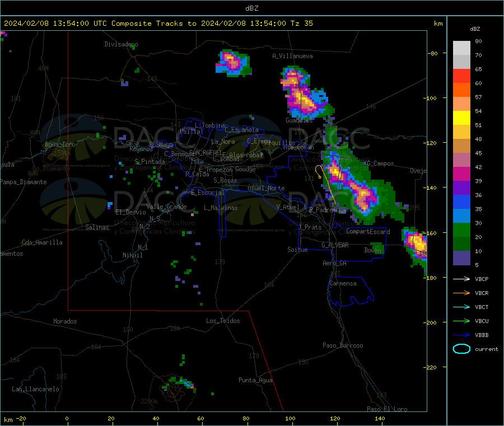Click the 'Punta_Agua' place label
Screen dimensions: 504x426
(255, 380)
